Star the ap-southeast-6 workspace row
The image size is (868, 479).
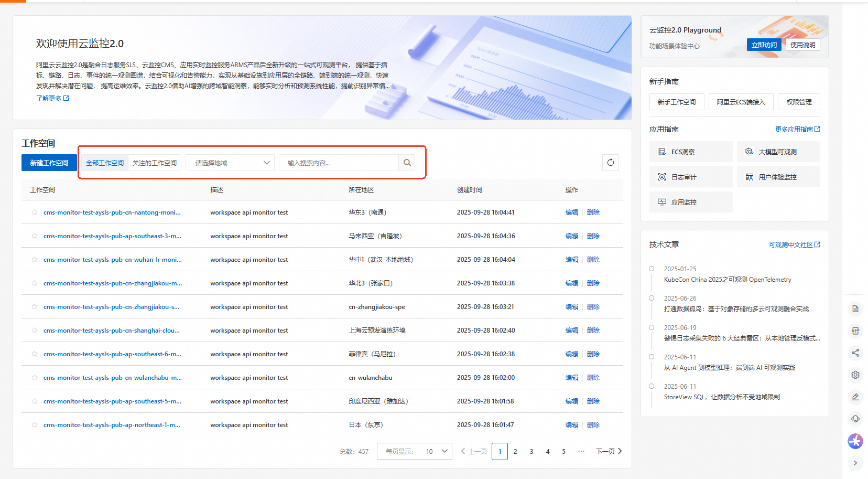(35, 354)
